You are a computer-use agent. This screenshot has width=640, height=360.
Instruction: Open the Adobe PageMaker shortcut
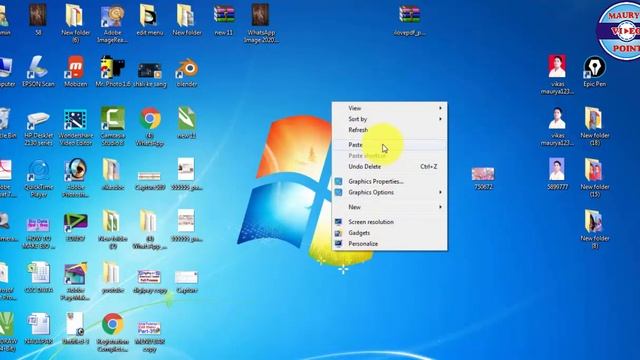coord(76,281)
